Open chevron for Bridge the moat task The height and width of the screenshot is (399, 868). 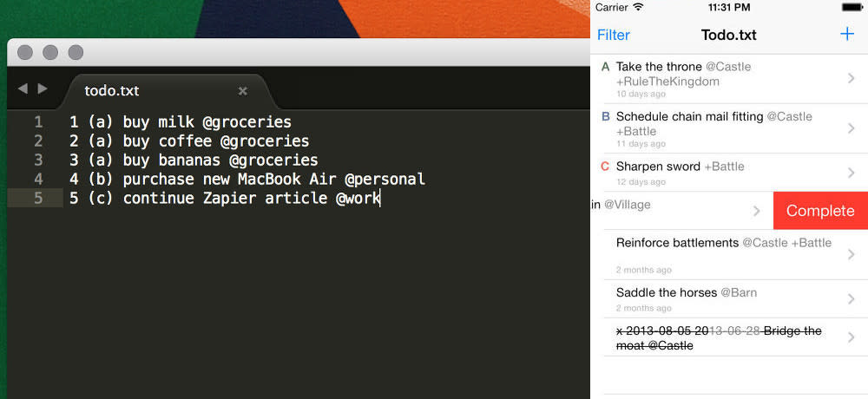click(x=852, y=337)
